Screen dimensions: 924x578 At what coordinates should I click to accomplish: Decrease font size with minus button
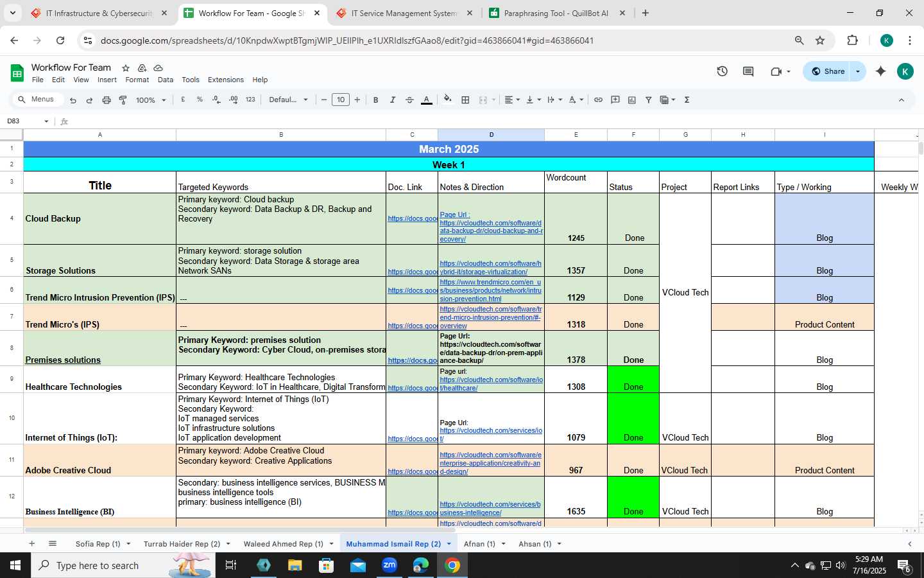coord(324,100)
